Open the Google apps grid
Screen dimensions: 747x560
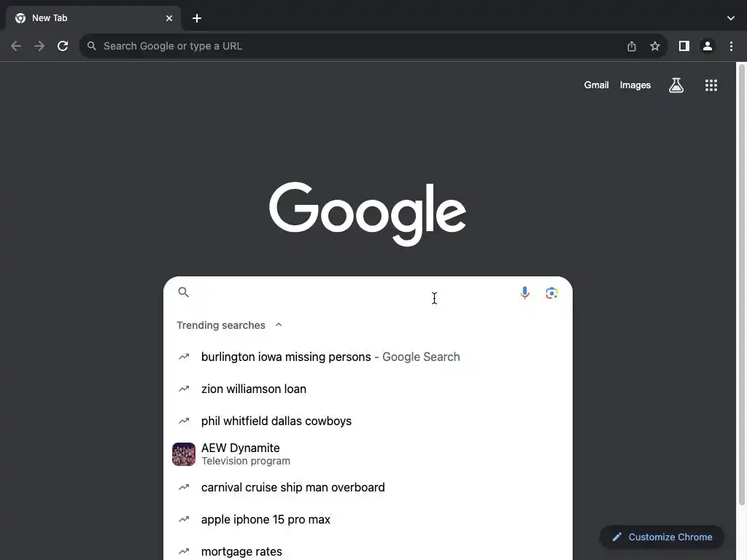click(711, 85)
